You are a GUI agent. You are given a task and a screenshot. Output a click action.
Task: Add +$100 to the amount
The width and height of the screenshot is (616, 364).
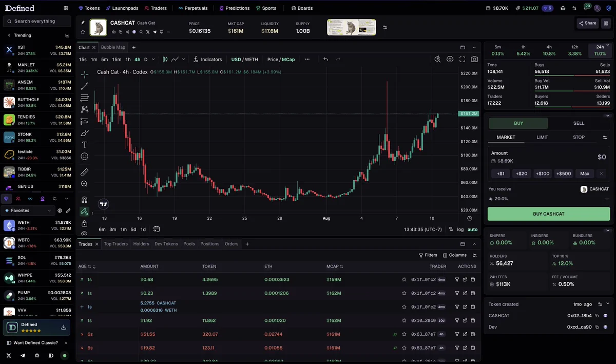coord(543,174)
